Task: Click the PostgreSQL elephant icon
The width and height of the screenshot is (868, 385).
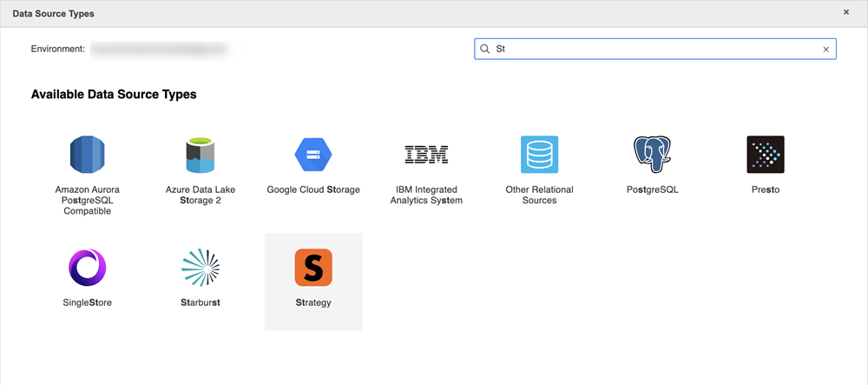Action: 653,155
